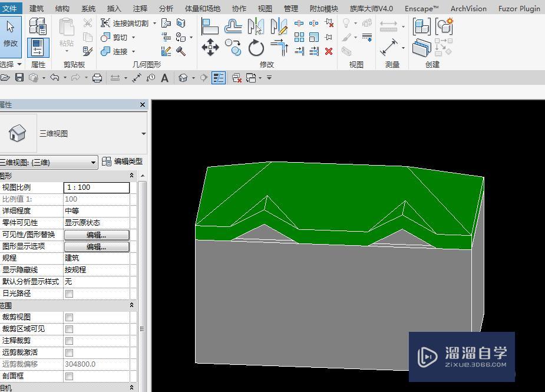Enable the 裁剪区域可见 checkbox
Image resolution: width=545 pixels, height=392 pixels.
pos(69,329)
